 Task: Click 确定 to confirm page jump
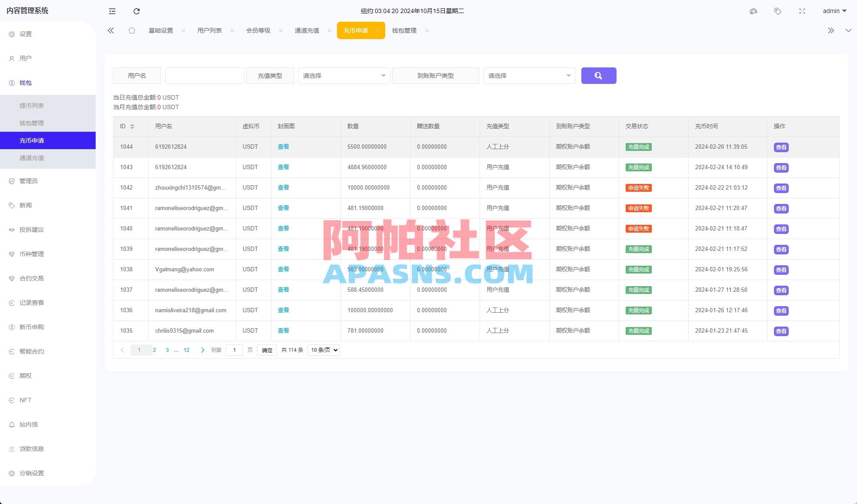tap(267, 350)
